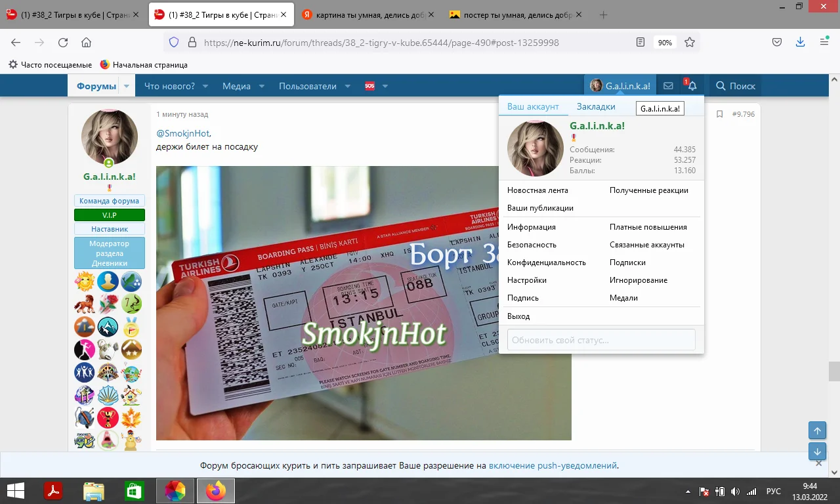The image size is (840, 504).
Task: Show tracking protection shield info
Action: (x=174, y=42)
